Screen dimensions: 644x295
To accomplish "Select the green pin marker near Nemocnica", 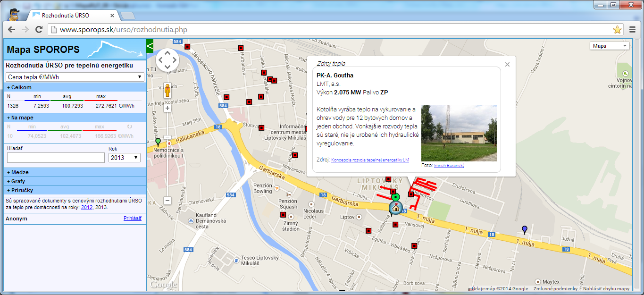I will pos(158,142).
